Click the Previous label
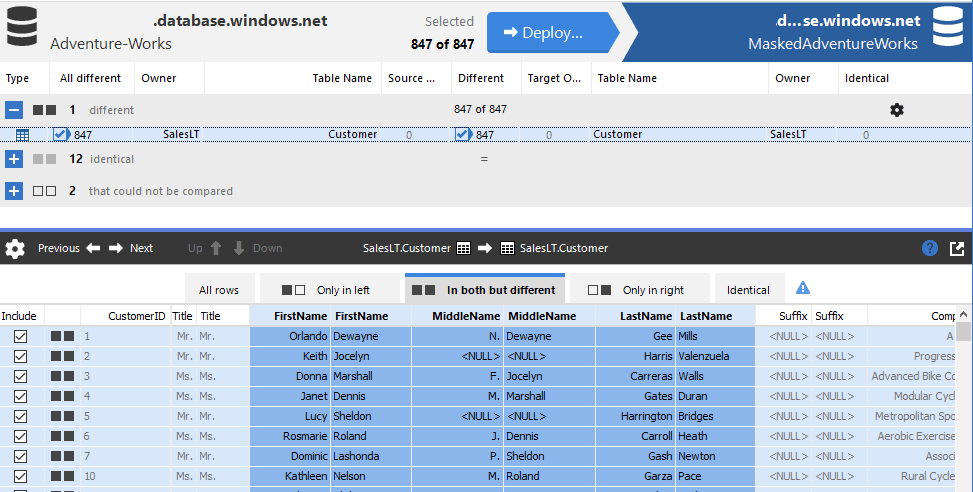The image size is (973, 492). coord(59,248)
